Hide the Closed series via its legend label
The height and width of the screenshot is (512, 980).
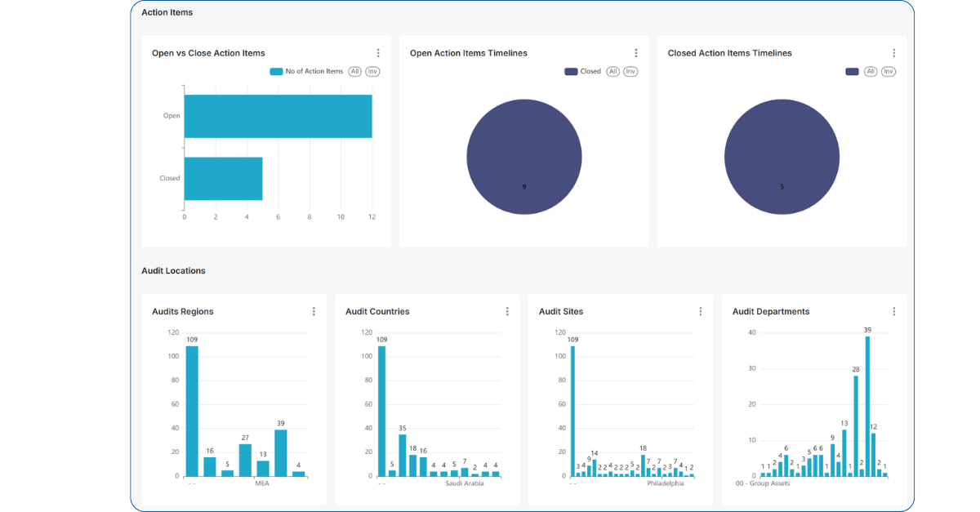(591, 71)
